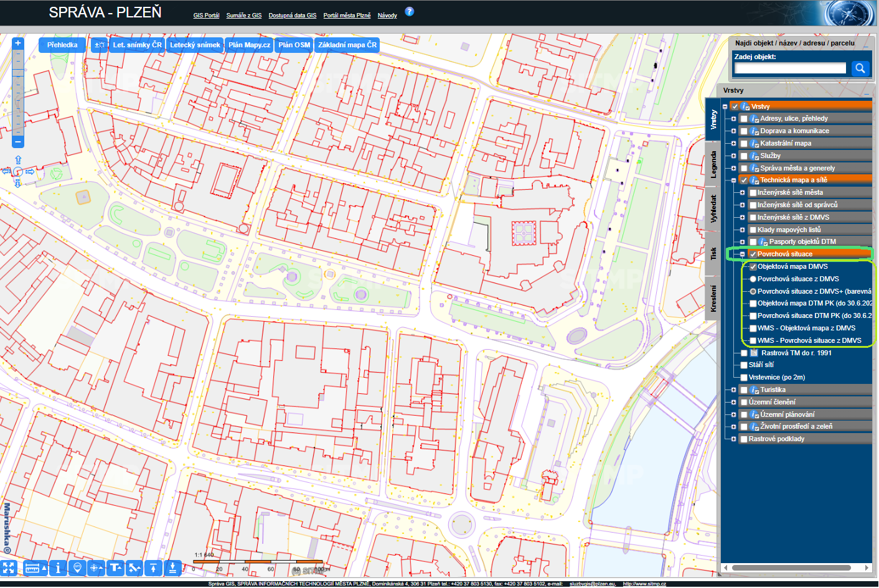This screenshot has height=588, width=879.
Task: Switch basemap to Plán OSM
Action: [x=294, y=45]
